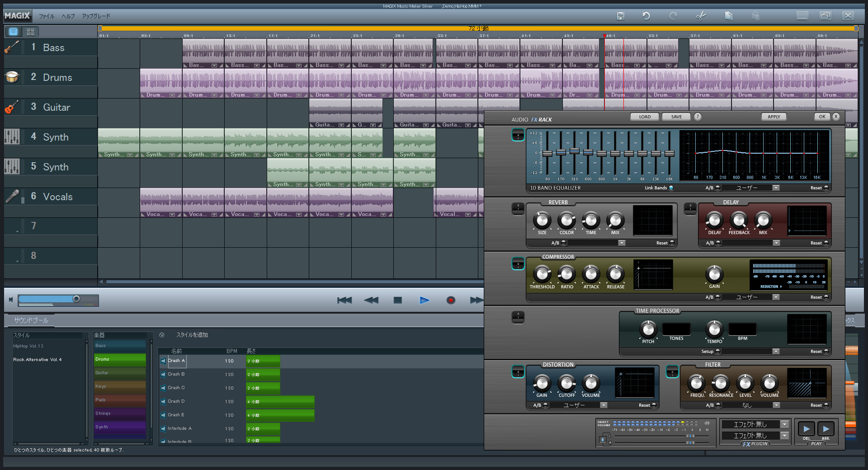Preview Crash A loop speaker icon
Image resolution: width=868 pixels, height=470 pixels.
coord(163,361)
